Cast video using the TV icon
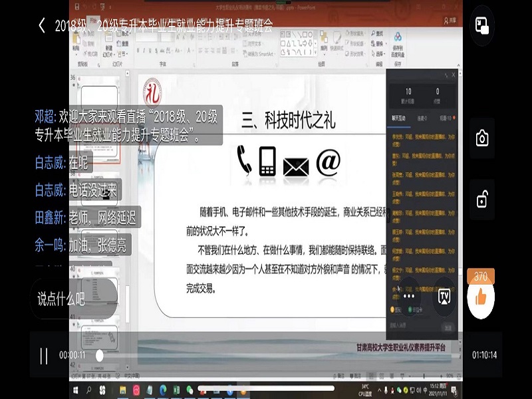Screen dimensions: 532x399 (x=444, y=295)
